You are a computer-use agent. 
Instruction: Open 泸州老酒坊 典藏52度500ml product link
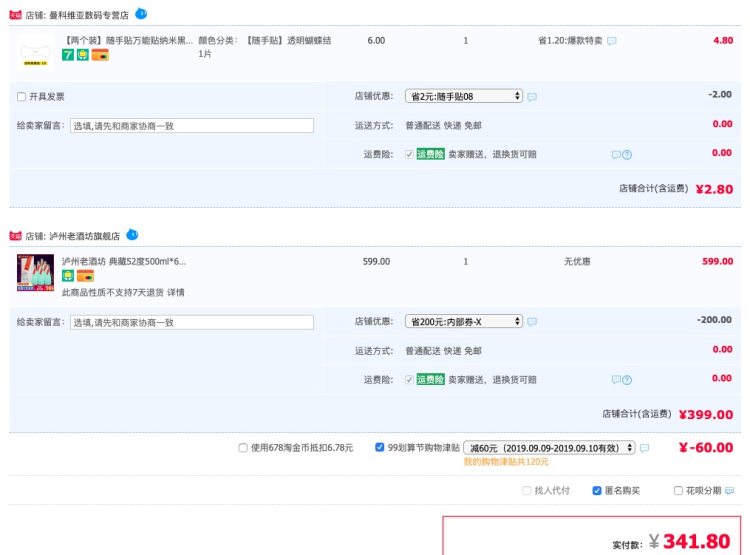coord(124,261)
